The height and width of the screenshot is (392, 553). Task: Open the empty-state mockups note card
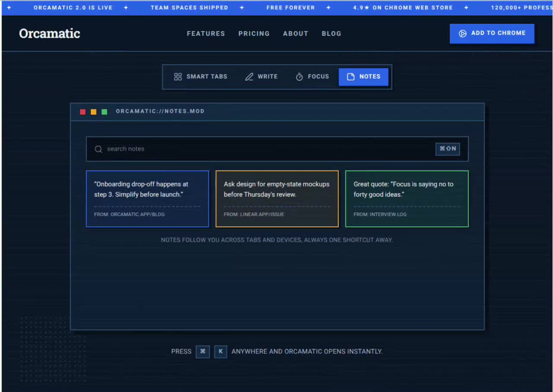pyautogui.click(x=277, y=199)
